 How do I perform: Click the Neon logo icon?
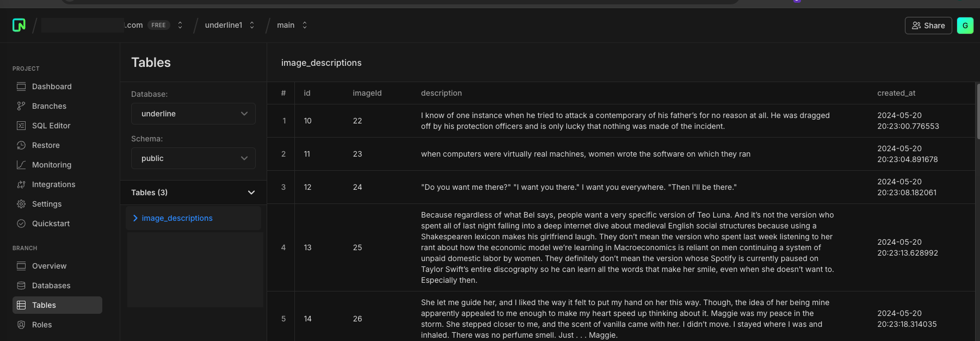click(19, 25)
